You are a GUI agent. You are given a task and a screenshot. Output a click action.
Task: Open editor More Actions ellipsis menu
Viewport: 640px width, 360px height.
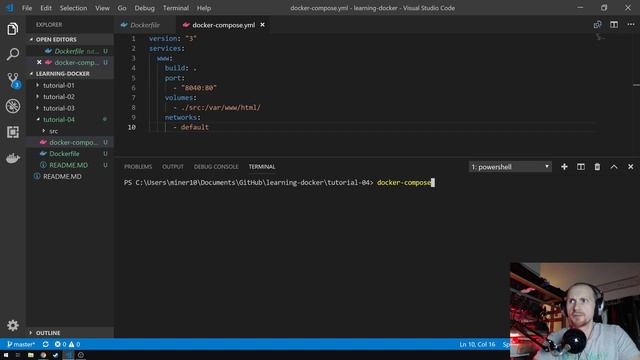coord(631,25)
